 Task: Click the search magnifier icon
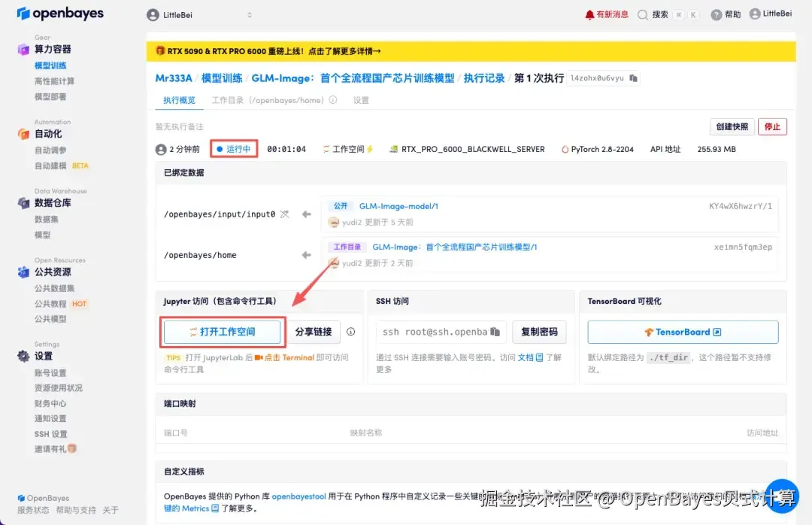pos(643,14)
